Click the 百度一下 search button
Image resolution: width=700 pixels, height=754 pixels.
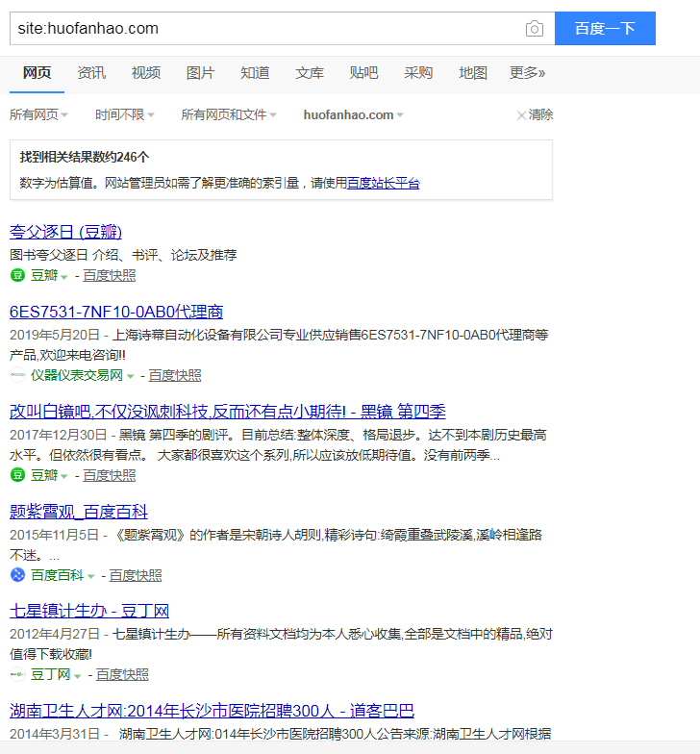click(x=605, y=29)
